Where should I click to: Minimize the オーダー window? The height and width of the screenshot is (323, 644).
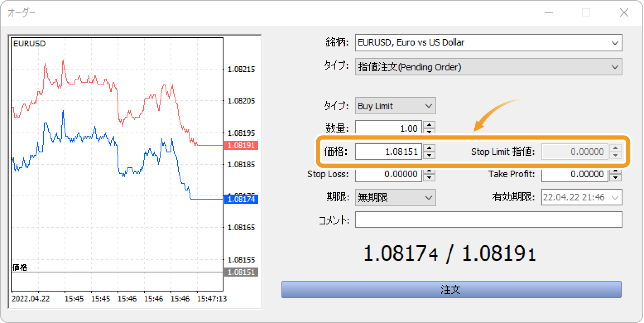point(549,12)
